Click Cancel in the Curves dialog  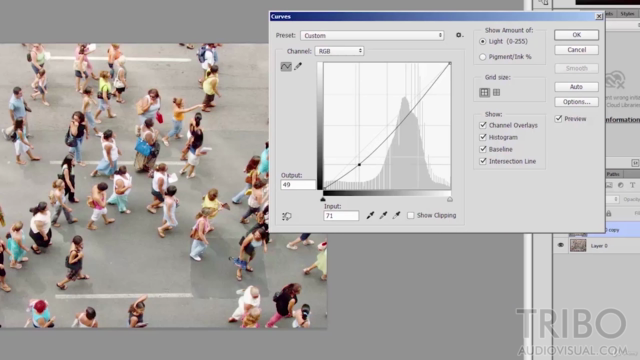click(576, 50)
